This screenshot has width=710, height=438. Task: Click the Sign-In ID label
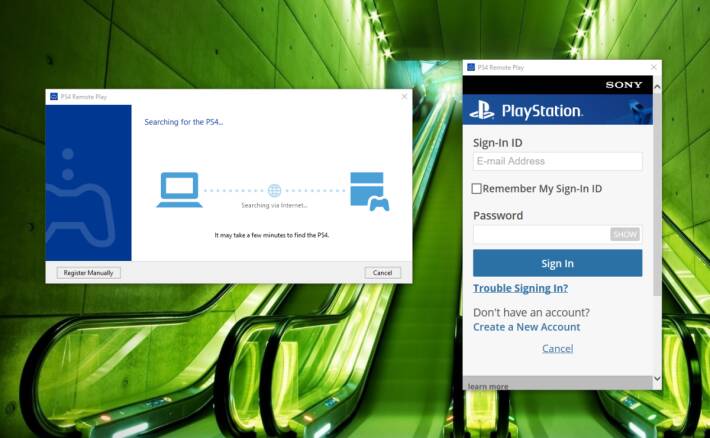[x=498, y=143]
